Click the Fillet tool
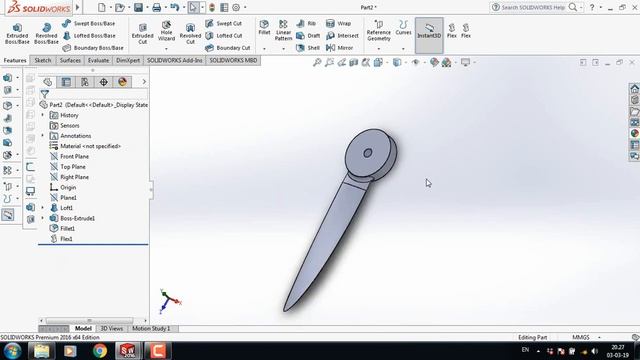640x360 pixels. pyautogui.click(x=264, y=28)
